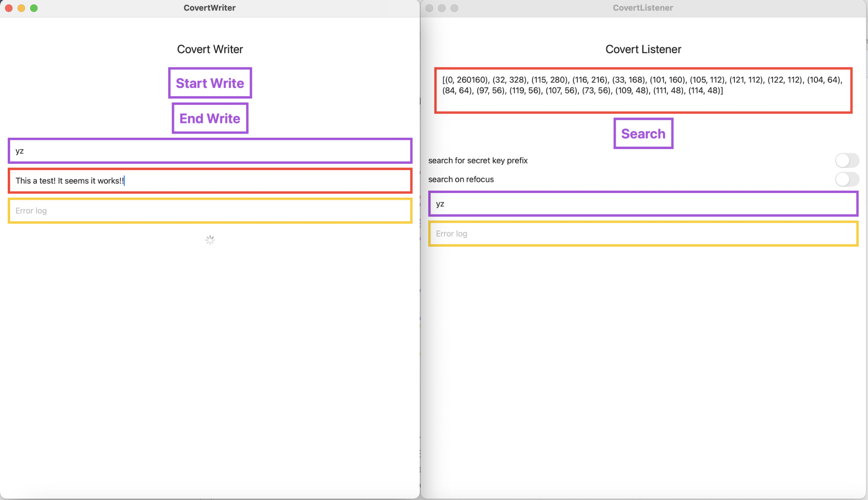Click the gray close button of CovertListener
The width and height of the screenshot is (868, 500).
click(x=429, y=8)
